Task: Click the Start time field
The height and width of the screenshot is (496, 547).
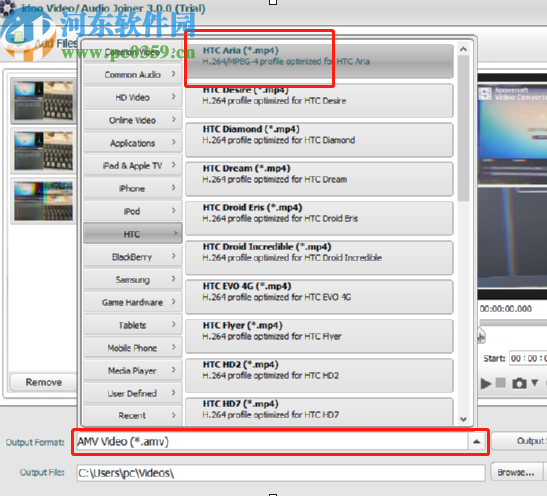Action: coord(528,359)
